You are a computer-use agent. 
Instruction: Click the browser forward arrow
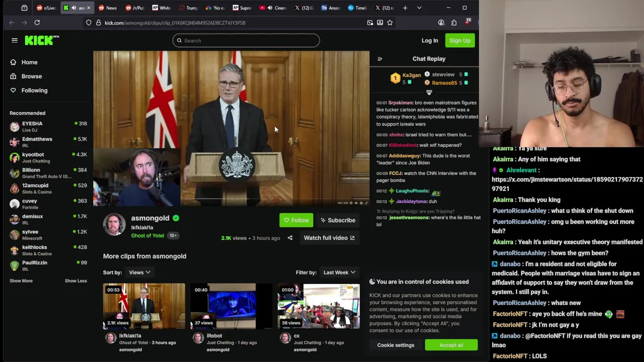point(24,23)
